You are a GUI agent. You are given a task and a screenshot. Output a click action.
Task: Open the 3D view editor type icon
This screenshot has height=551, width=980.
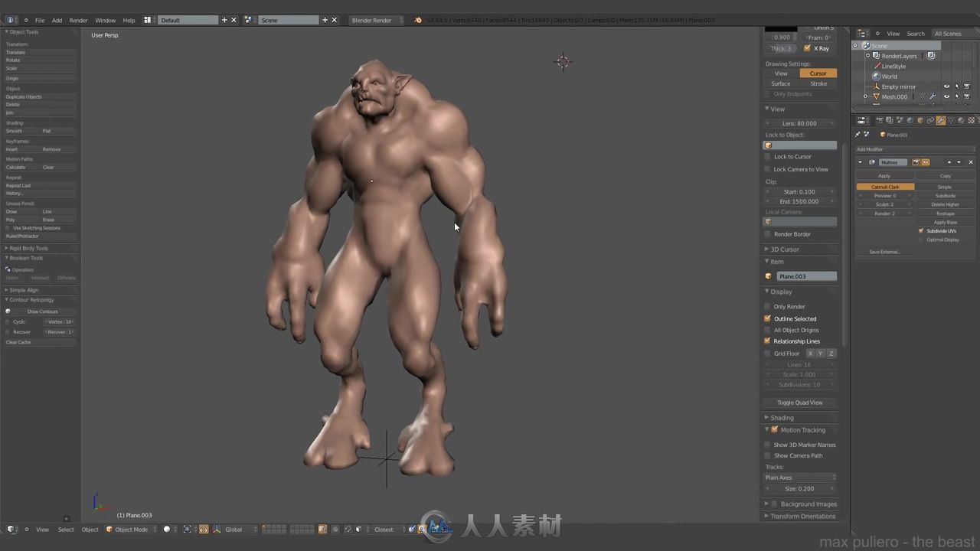point(11,529)
